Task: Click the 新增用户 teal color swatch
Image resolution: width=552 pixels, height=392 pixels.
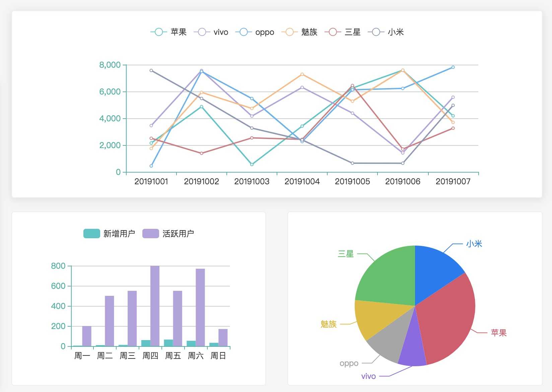Action: pyautogui.click(x=91, y=234)
